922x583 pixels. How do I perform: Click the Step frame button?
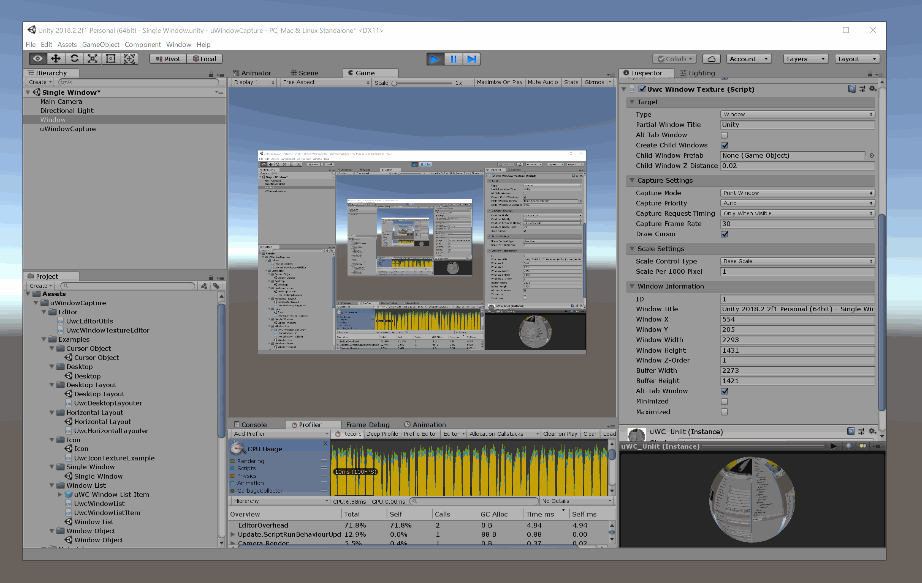pos(472,59)
